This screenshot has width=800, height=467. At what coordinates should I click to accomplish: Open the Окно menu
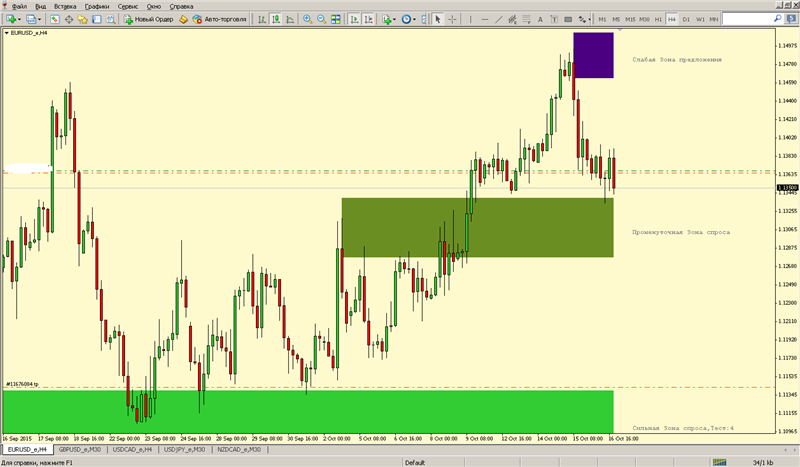154,6
